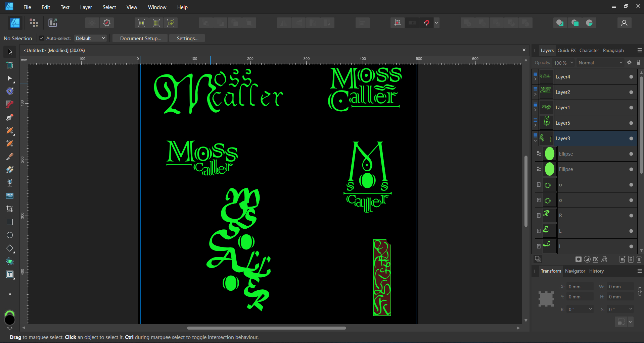This screenshot has width=644, height=343.
Task: Select the Pen tool
Action: 10,117
